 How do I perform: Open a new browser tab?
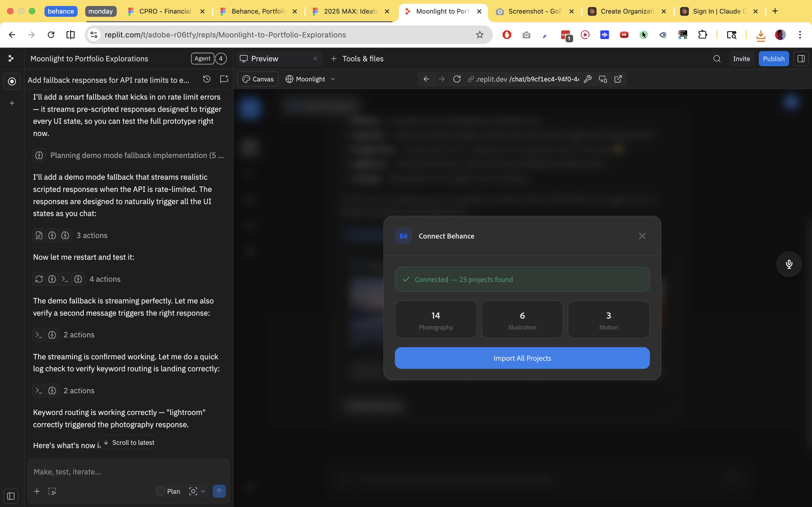[775, 11]
